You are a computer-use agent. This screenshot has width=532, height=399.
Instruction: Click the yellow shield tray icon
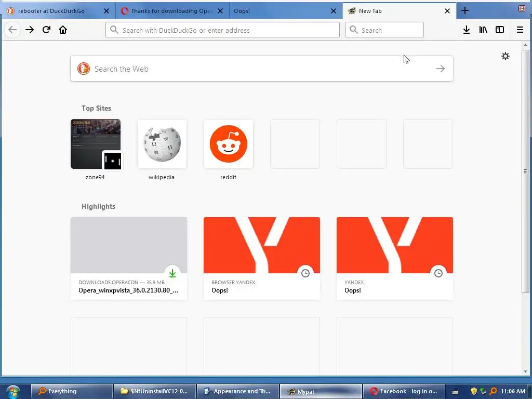(474, 391)
